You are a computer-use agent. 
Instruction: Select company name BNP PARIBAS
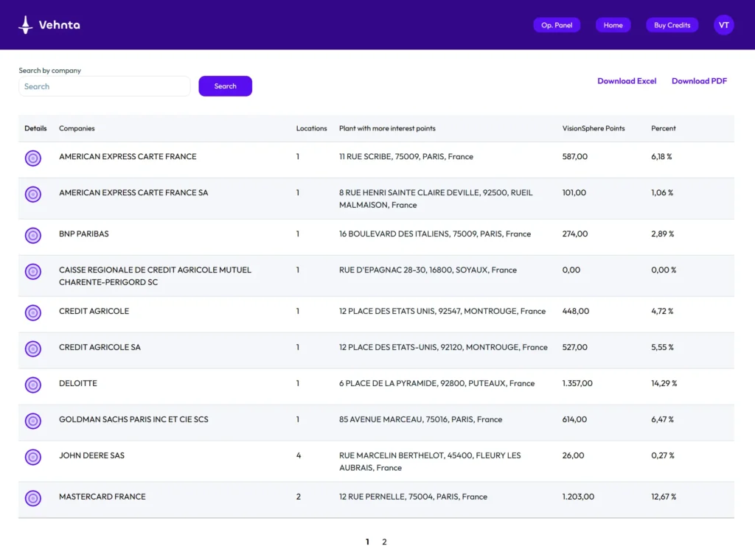coord(84,234)
